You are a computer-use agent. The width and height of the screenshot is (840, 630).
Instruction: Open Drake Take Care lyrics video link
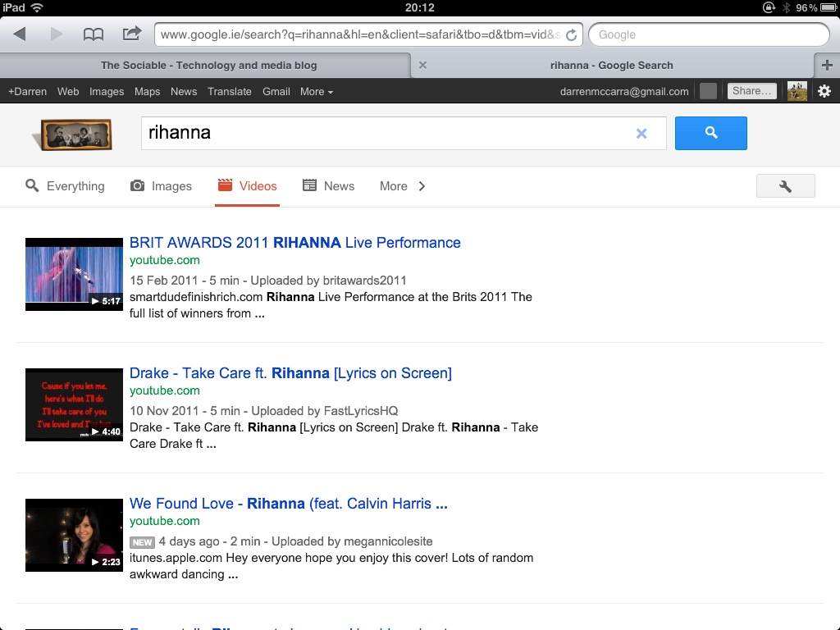point(290,373)
